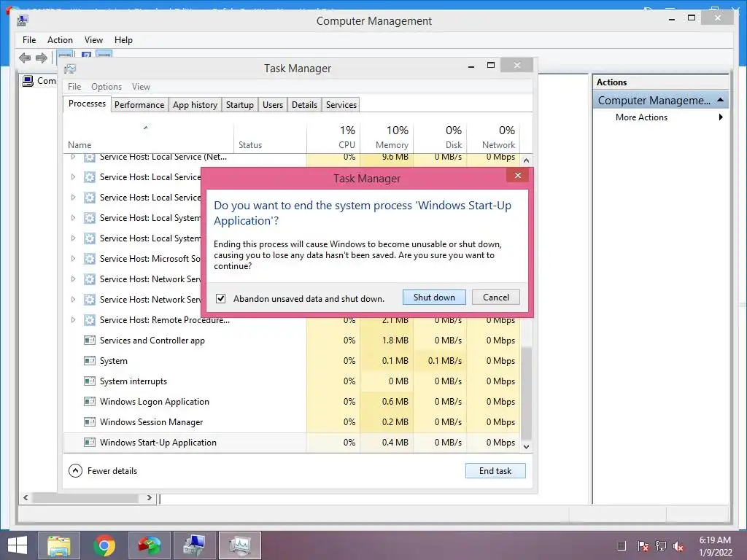Open Computer Management View menu

click(x=93, y=40)
